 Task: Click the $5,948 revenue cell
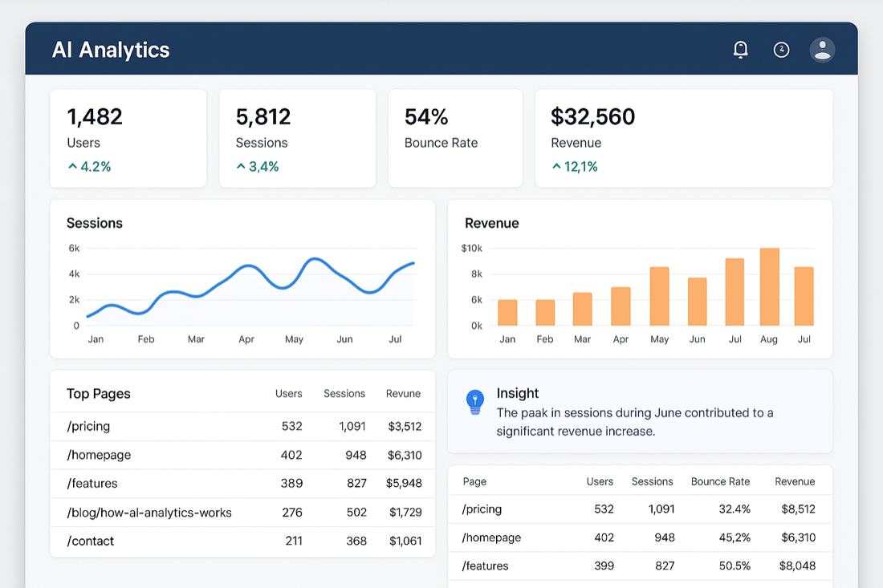(x=404, y=484)
